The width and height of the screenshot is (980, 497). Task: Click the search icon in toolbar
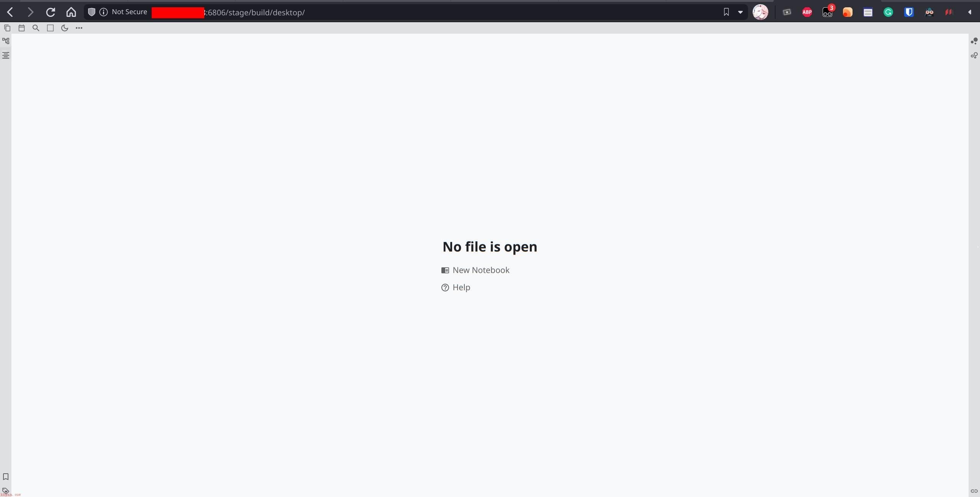[x=36, y=28]
